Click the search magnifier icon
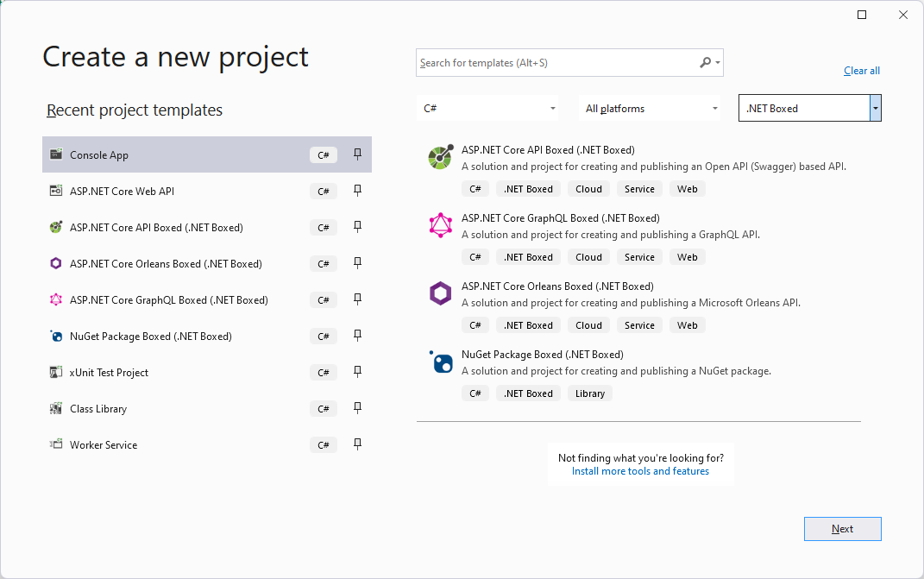The image size is (924, 579). pos(706,63)
